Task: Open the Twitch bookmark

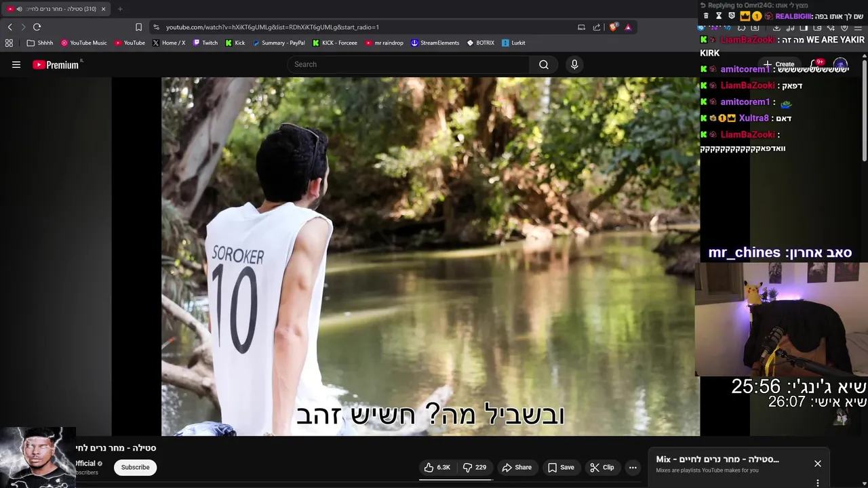Action: 205,43
